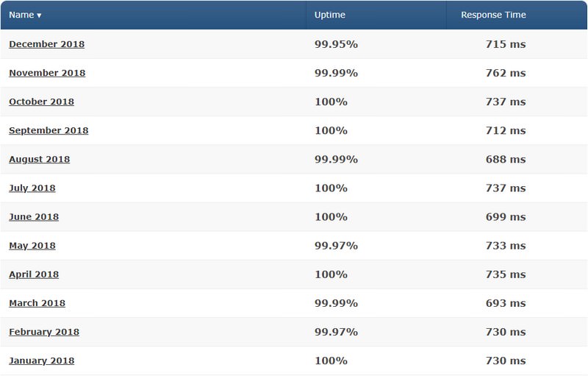Image resolution: width=588 pixels, height=376 pixels.
Task: Select the April 2018 link
Action: (34, 274)
